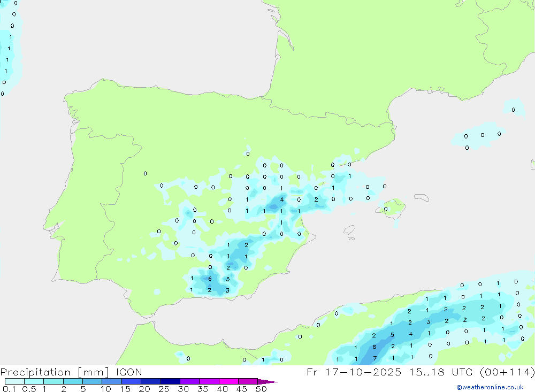The width and height of the screenshot is (535, 392).
Task: Click the '(00+114)' forecast run text
Action: tap(507, 372)
